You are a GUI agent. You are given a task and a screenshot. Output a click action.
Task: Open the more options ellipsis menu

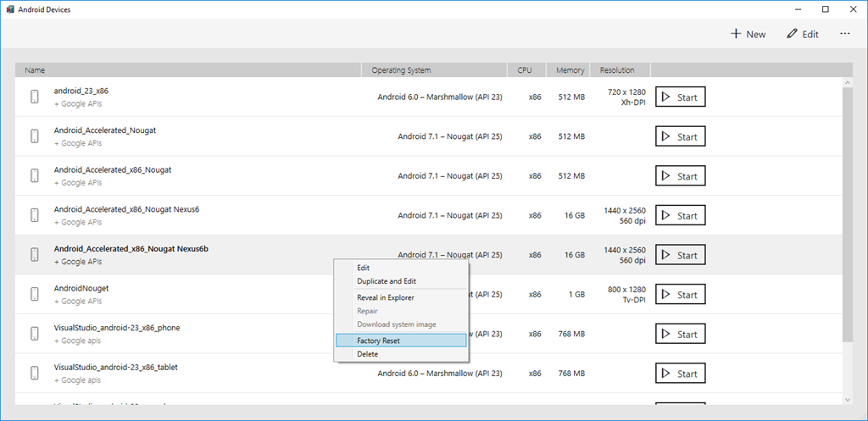[844, 34]
